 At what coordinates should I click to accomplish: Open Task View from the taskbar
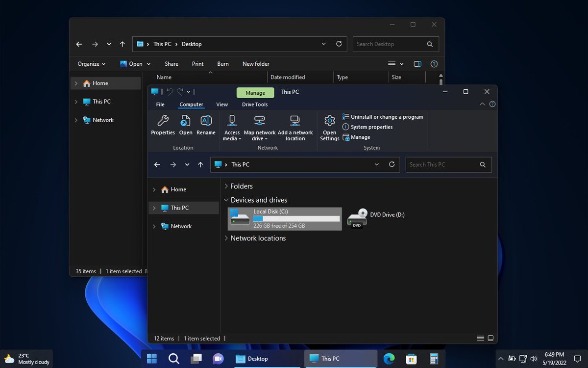point(196,359)
